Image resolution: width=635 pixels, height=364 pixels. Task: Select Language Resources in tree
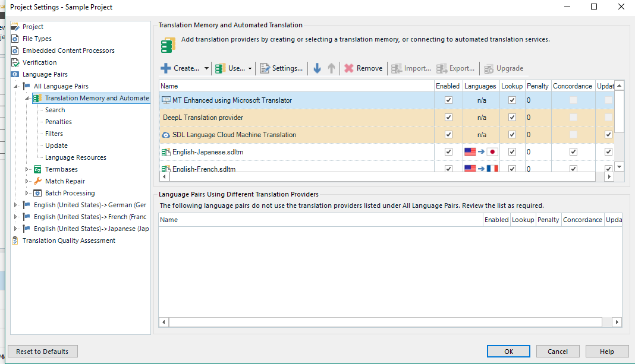click(76, 157)
